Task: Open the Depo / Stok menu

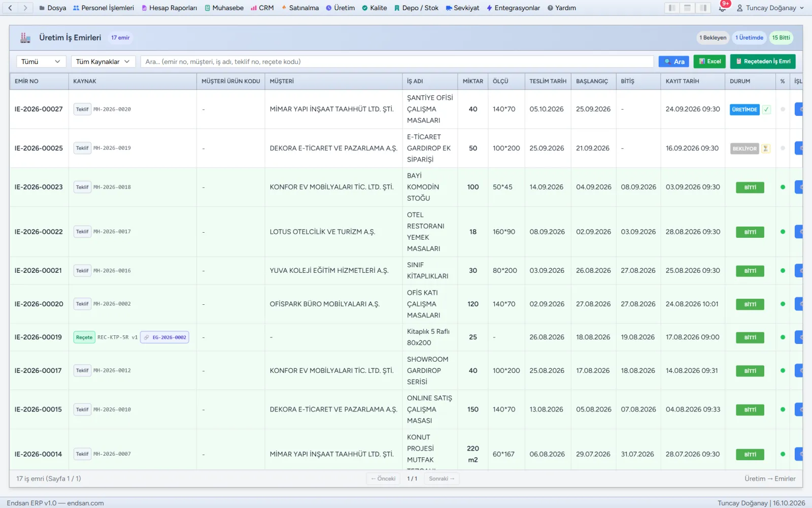Action: [416, 8]
